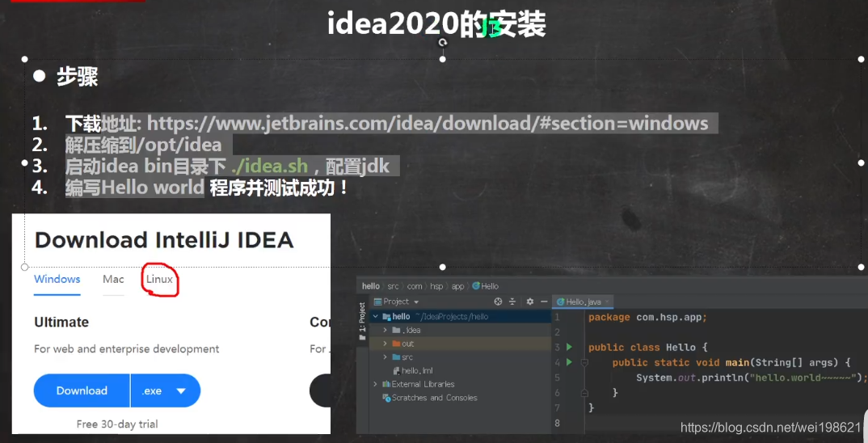Screen dimensions: 868x443
Task: Select the Windows download tab
Action: click(57, 279)
